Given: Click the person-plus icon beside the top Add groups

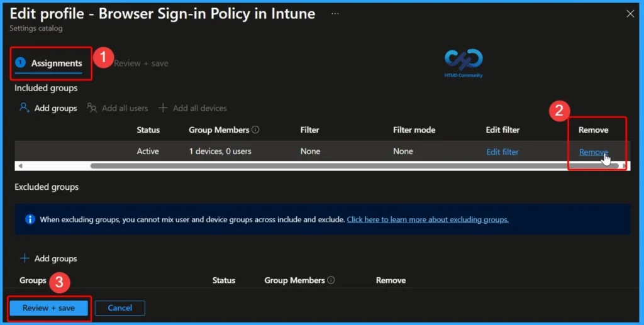Looking at the screenshot, I should point(25,108).
